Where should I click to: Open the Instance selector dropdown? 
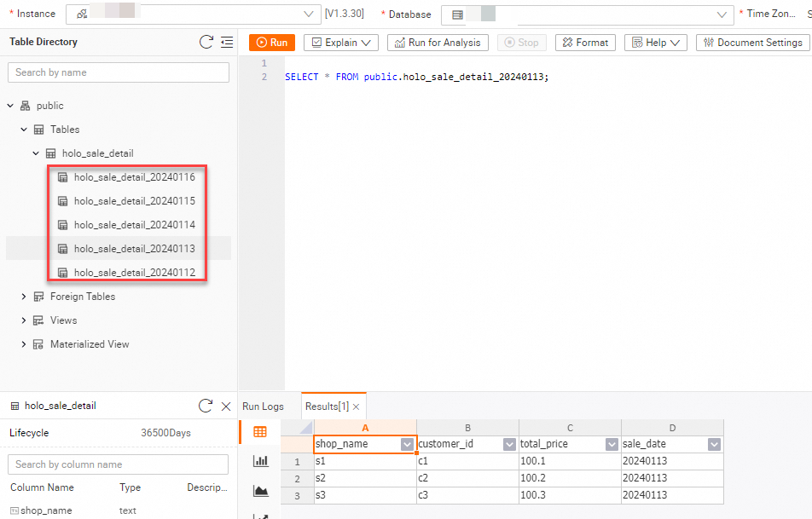pyautogui.click(x=310, y=13)
